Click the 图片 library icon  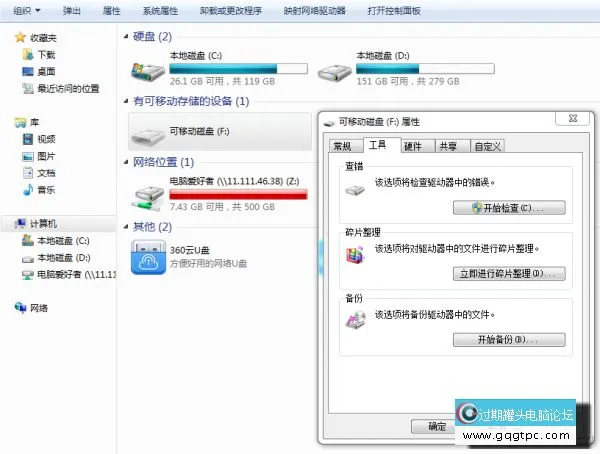(x=28, y=156)
